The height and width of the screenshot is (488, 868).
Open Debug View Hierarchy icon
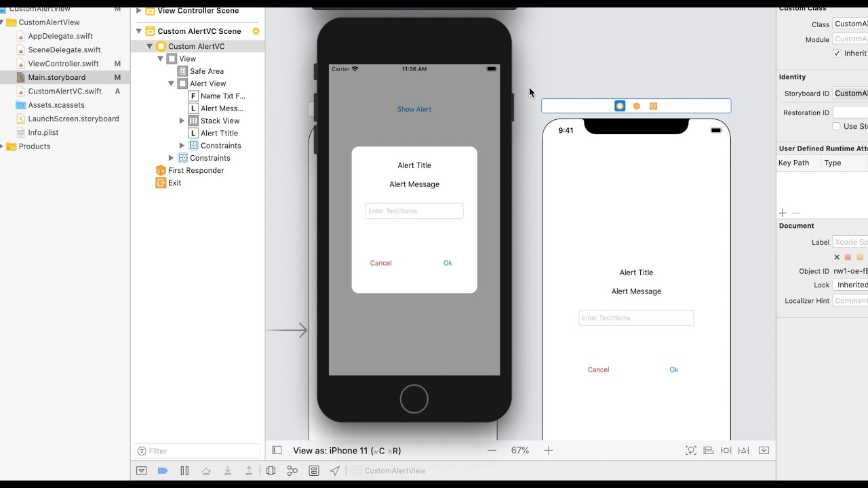(271, 470)
